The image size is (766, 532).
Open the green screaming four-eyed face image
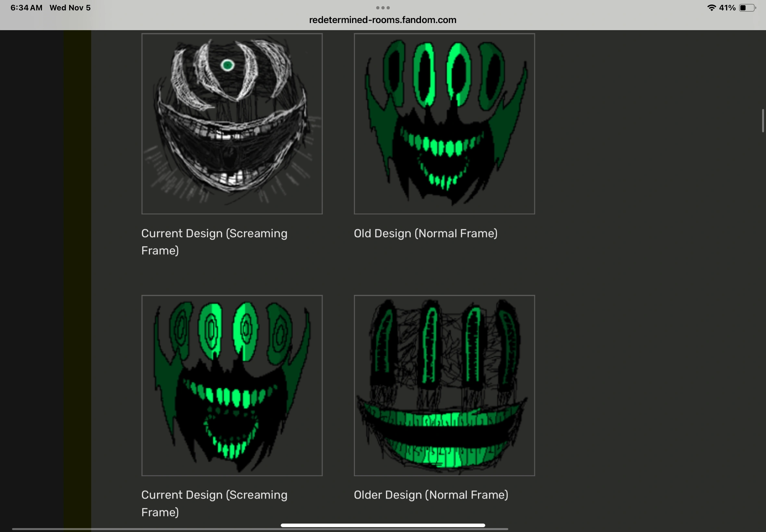(x=232, y=385)
